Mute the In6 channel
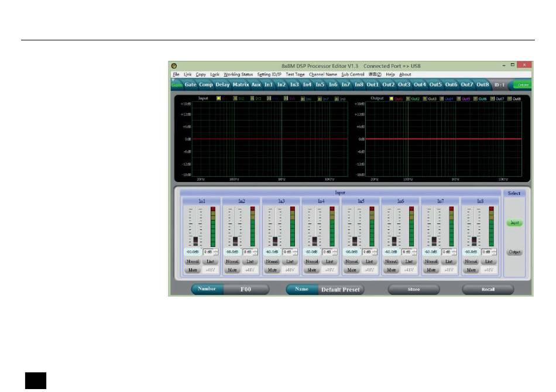The width and height of the screenshot is (556, 392). [x=391, y=270]
